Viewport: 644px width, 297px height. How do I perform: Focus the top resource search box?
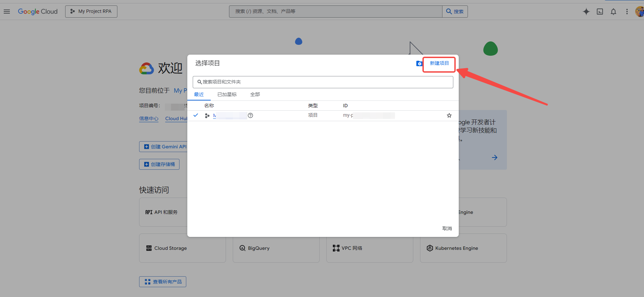(336, 12)
